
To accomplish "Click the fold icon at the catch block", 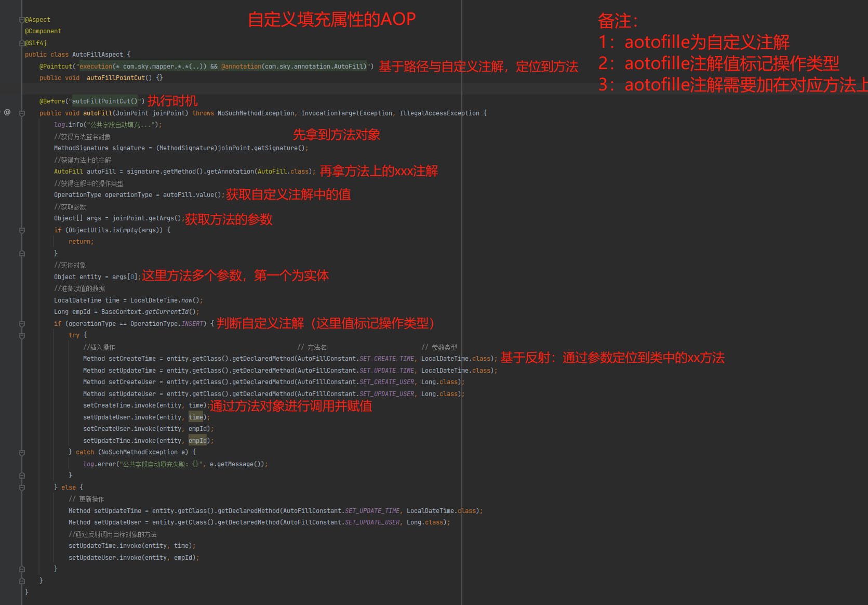I will (x=22, y=453).
